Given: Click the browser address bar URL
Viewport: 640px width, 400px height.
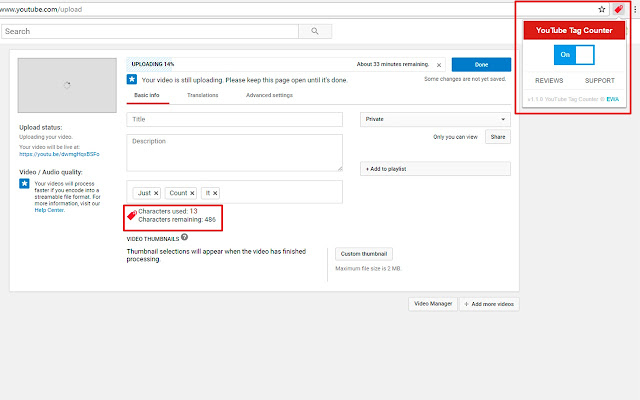Looking at the screenshot, I should pos(41,9).
